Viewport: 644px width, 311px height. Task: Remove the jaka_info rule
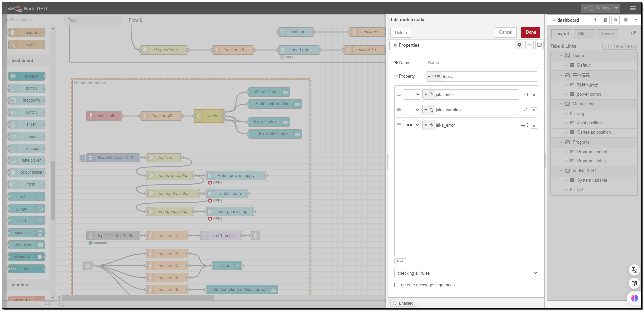534,95
